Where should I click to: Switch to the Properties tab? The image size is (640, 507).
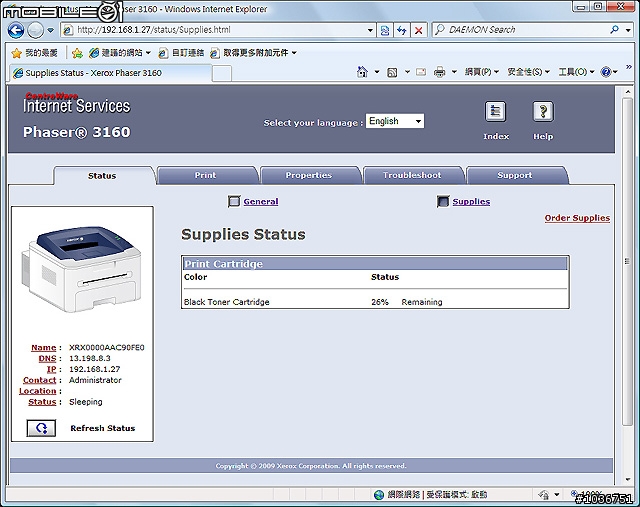[309, 176]
